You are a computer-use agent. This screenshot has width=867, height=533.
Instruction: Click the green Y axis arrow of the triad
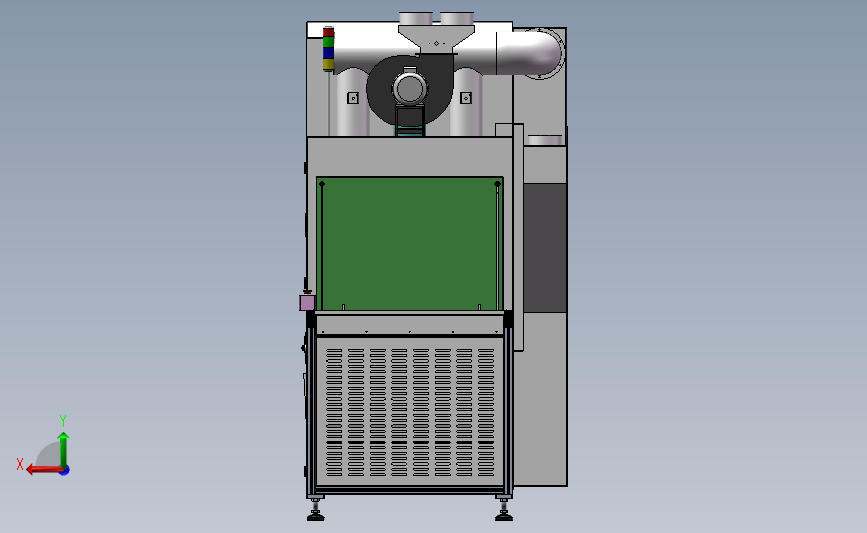pos(64,450)
